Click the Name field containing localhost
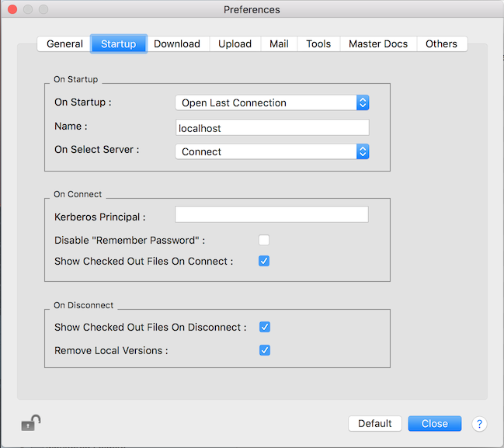Screen dimensions: 504x448 click(273, 128)
